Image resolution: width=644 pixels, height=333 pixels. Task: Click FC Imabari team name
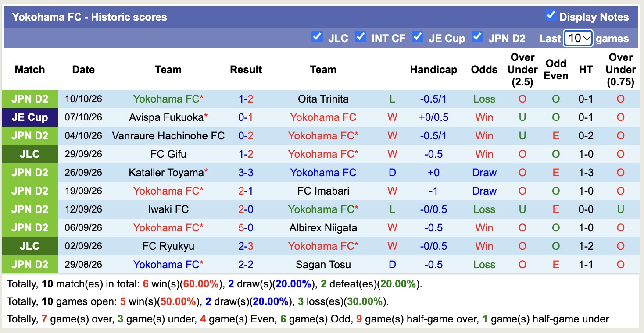(x=323, y=191)
